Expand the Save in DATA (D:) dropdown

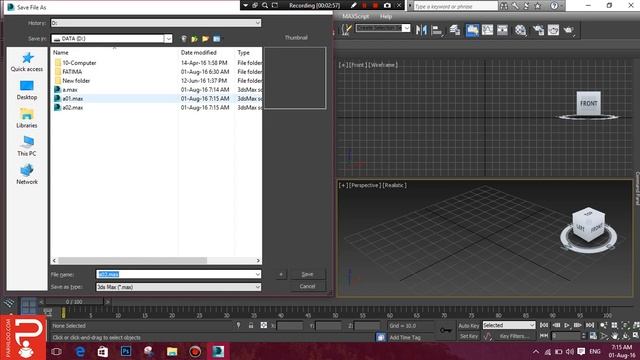(x=168, y=38)
